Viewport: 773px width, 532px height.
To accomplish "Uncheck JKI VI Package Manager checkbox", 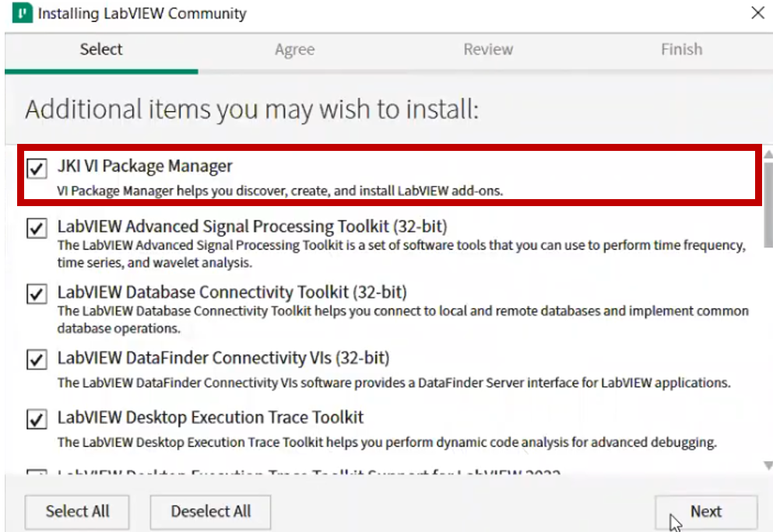I will [x=37, y=169].
